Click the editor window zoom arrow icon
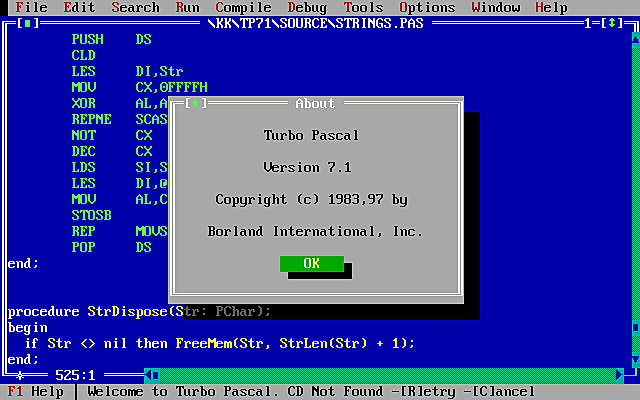The image size is (640, 400). coord(612,23)
